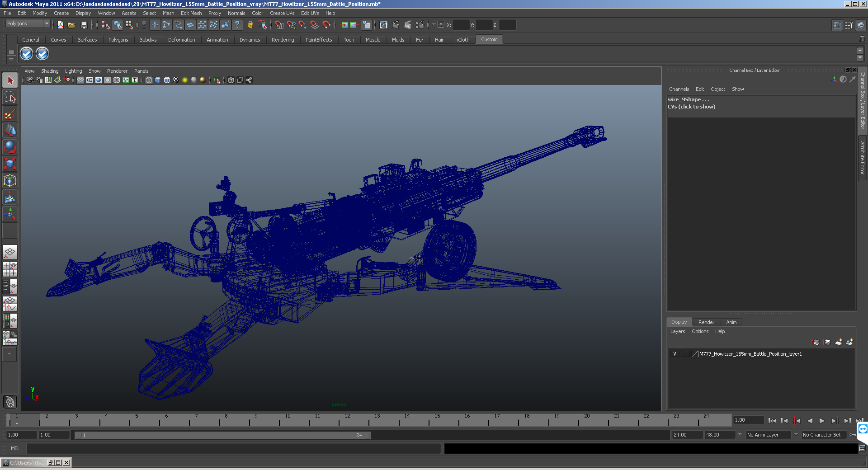Toggle surfaces selection mask

tap(190, 25)
